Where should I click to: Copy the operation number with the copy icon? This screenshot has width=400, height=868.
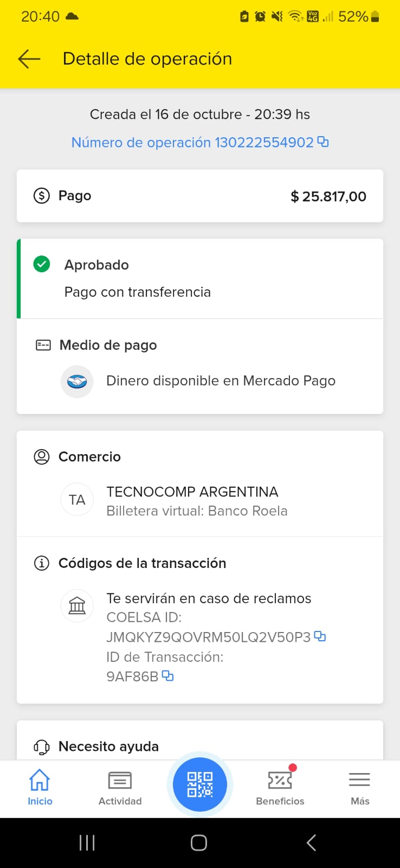pos(323,142)
